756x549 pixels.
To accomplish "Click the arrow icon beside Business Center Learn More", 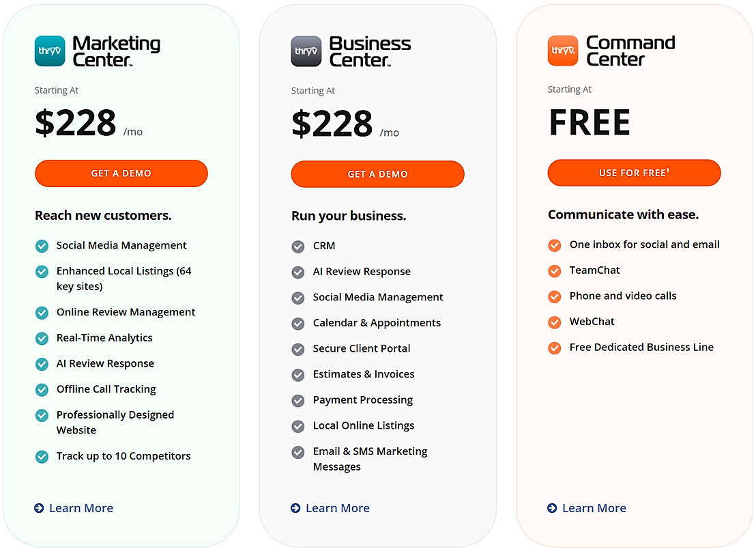I will pyautogui.click(x=295, y=508).
